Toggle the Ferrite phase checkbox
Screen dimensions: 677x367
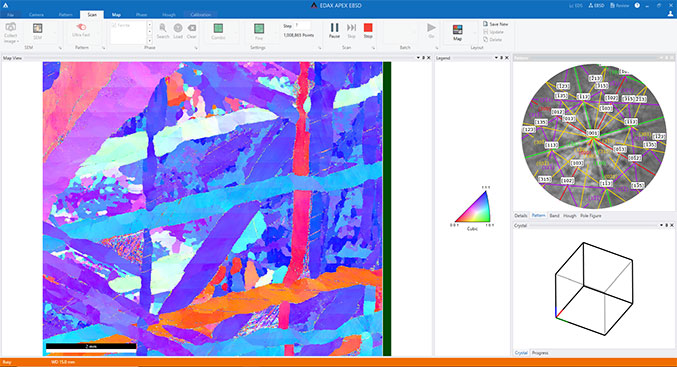[114, 25]
